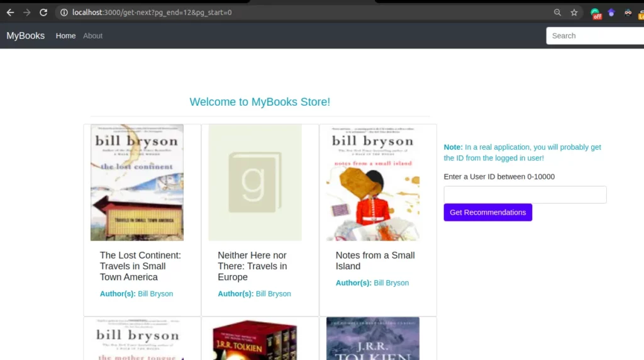Click the 'Welcome to MyBooks Store!' heading

(260, 102)
